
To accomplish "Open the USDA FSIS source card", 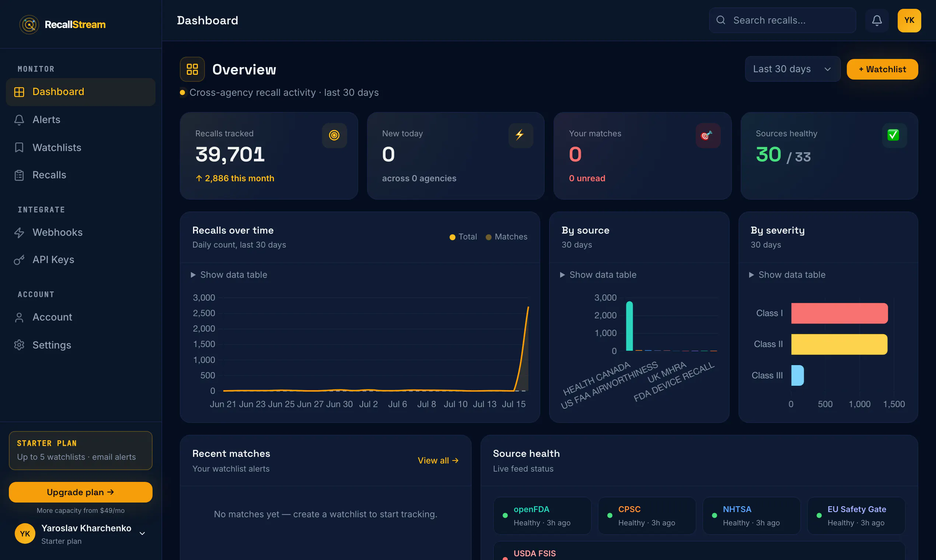I will coord(699,551).
